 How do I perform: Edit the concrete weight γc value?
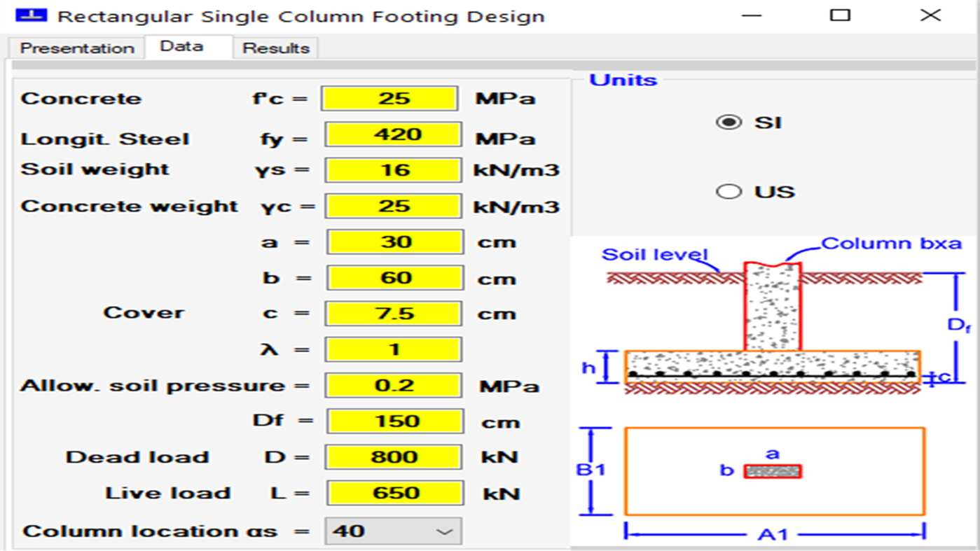coord(393,206)
